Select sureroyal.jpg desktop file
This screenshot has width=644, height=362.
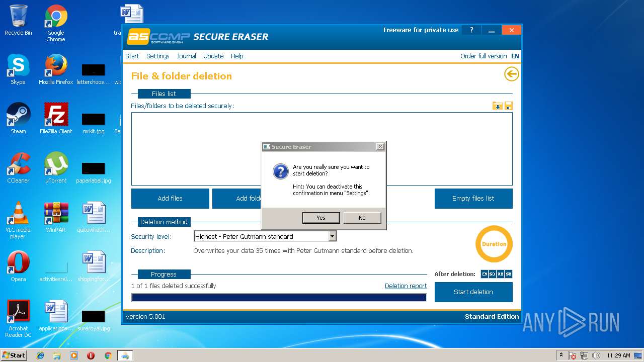click(94, 320)
